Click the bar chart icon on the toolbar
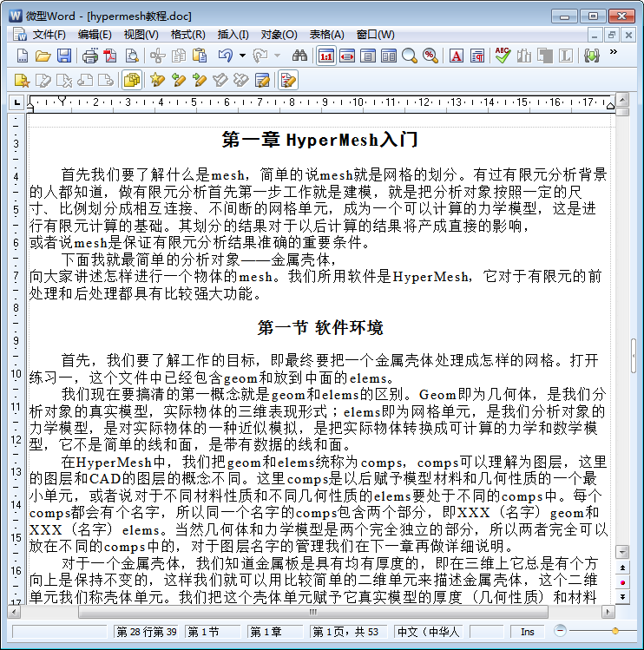 [524, 56]
